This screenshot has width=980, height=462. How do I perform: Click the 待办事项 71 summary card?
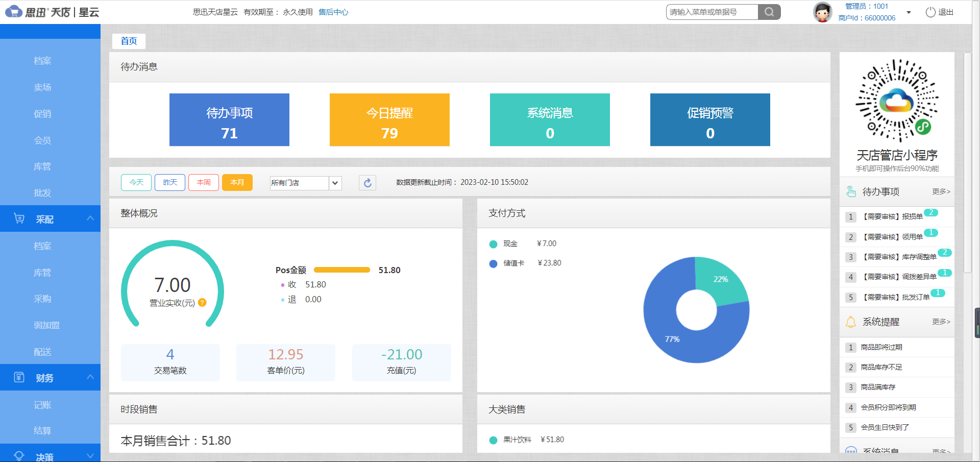pos(229,119)
